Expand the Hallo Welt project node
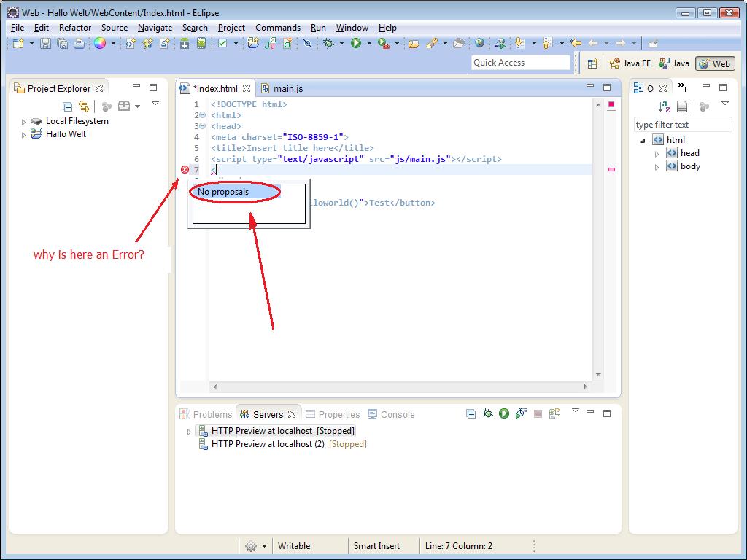Screen dimensions: 747x560 pyautogui.click(x=23, y=135)
